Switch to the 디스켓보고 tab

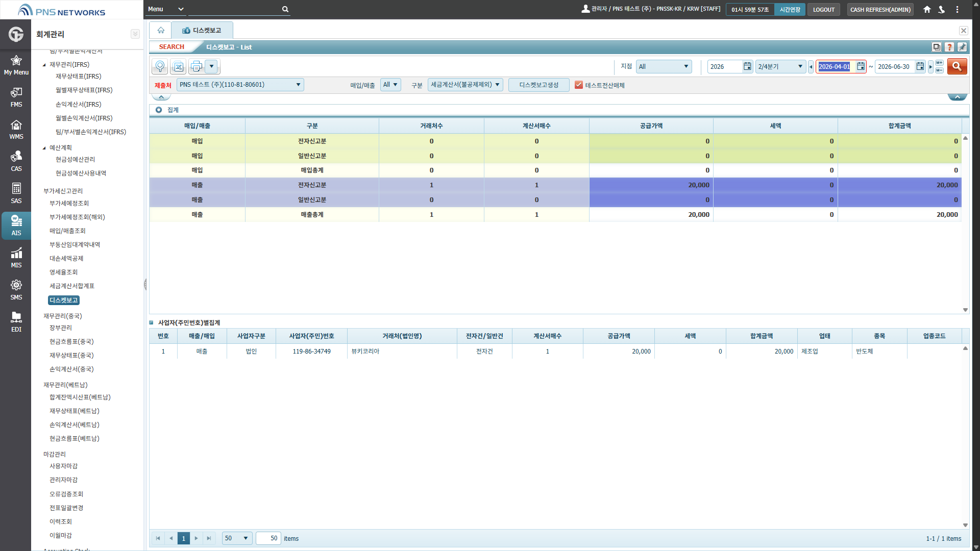point(202,31)
